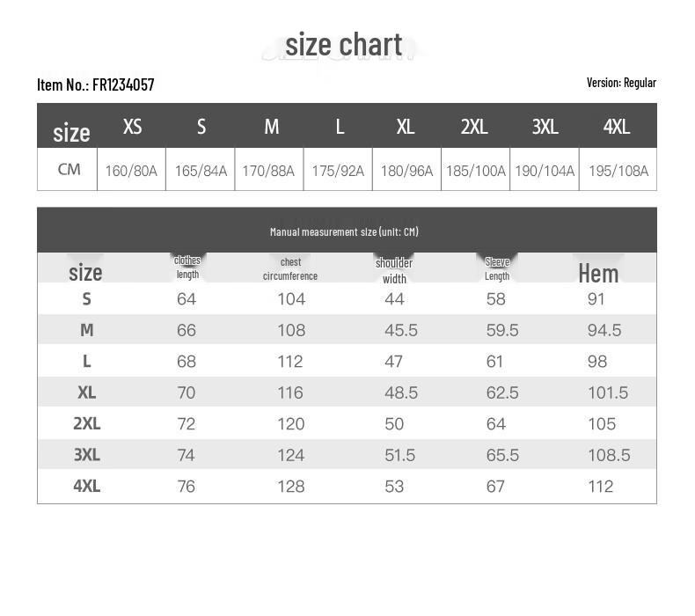Click the item number FR1234057
This screenshot has height=616, width=695.
[x=96, y=84]
